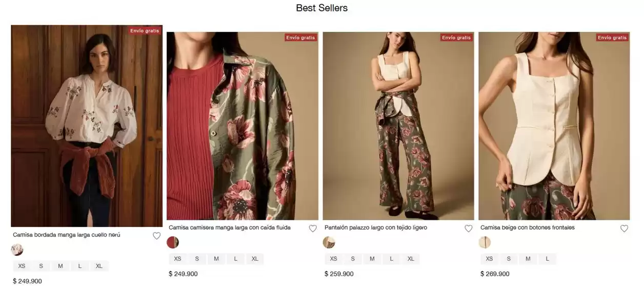This screenshot has height=287, width=644.
Task: Pick color swatch under Pantalón palazzo
Action: 329,242
